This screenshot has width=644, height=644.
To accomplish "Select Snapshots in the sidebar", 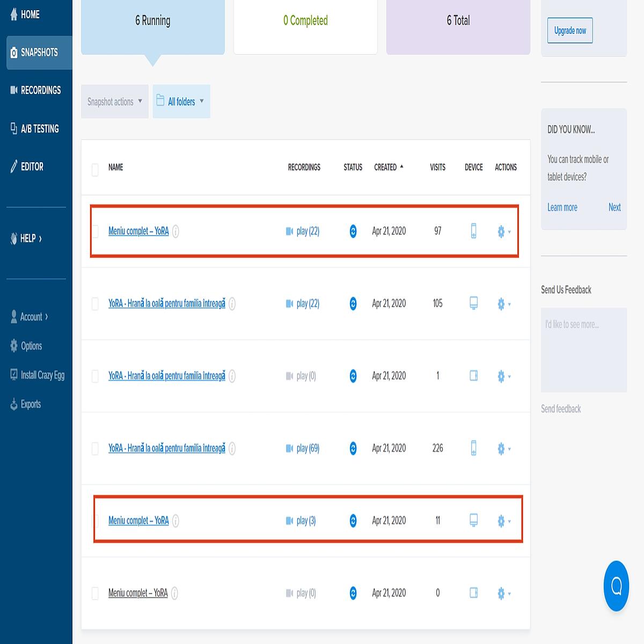I will (x=39, y=53).
